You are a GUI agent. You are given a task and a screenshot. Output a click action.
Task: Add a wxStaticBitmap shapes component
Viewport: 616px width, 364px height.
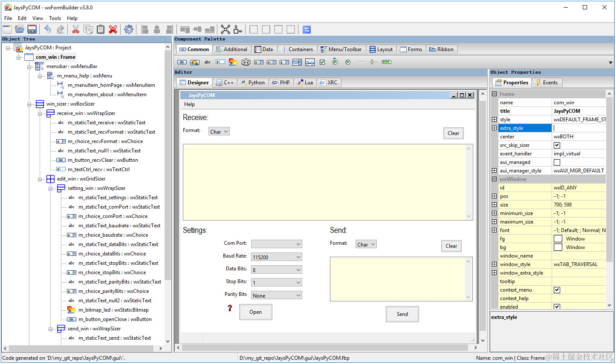(233, 62)
